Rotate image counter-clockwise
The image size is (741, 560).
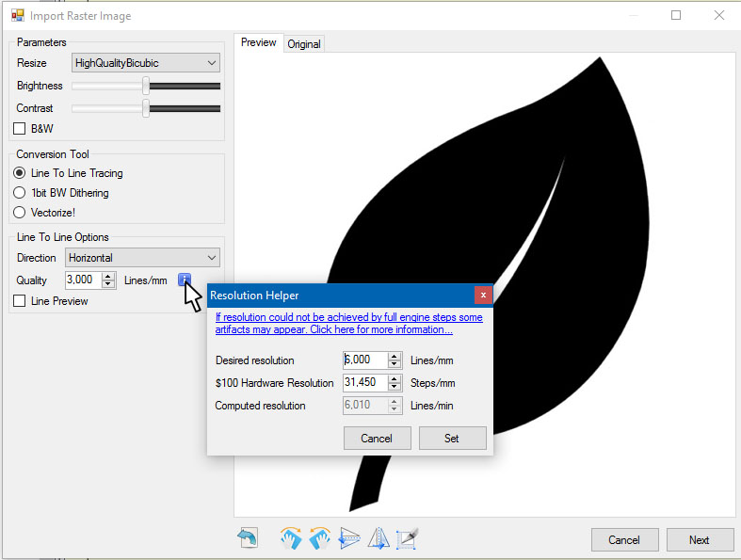pos(320,538)
